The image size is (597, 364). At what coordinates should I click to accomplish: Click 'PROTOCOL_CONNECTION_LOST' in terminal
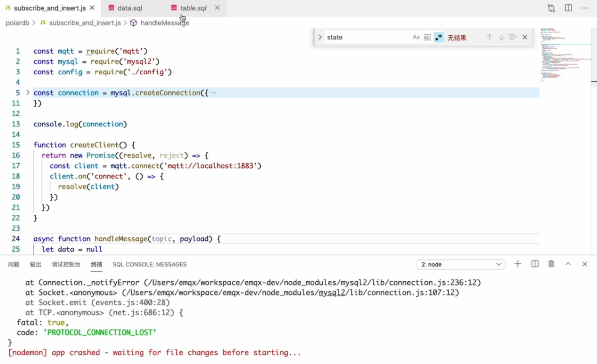pos(100,332)
